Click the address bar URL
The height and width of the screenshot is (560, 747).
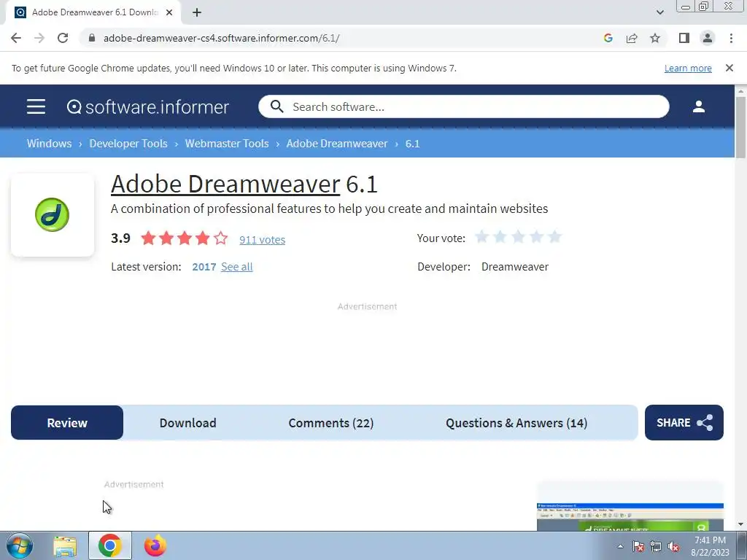pyautogui.click(x=221, y=38)
